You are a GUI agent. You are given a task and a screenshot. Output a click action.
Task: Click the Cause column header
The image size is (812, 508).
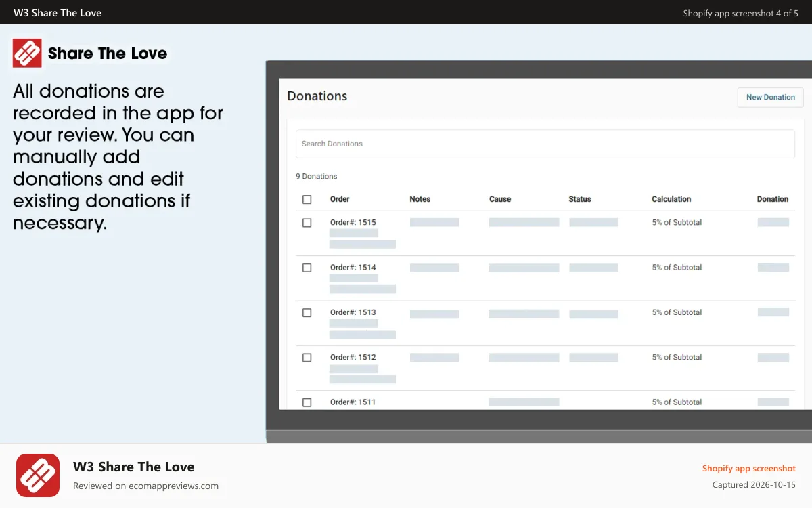click(500, 199)
